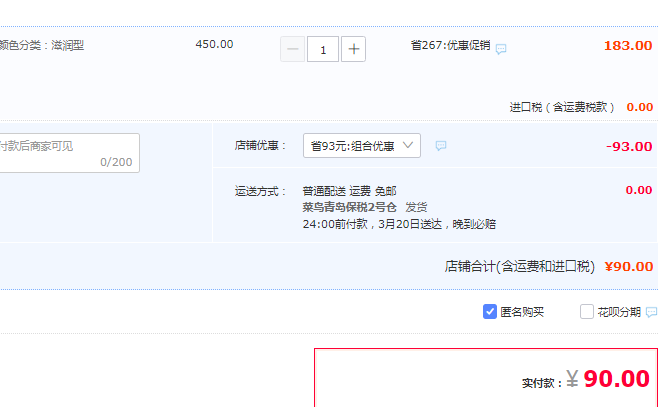Click the shipping fee value 0.00
Image resolution: width=671 pixels, height=407 pixels.
click(639, 190)
